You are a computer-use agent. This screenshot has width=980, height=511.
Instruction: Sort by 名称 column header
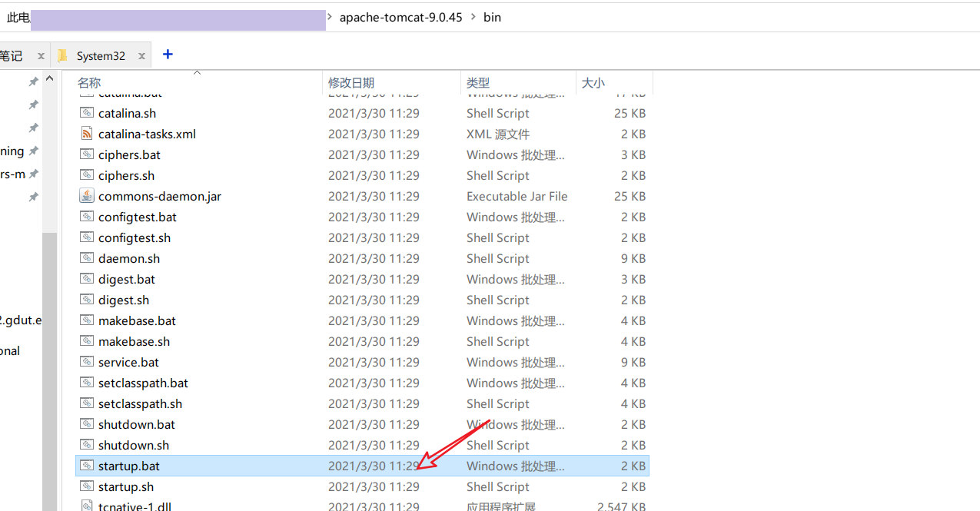coord(89,82)
